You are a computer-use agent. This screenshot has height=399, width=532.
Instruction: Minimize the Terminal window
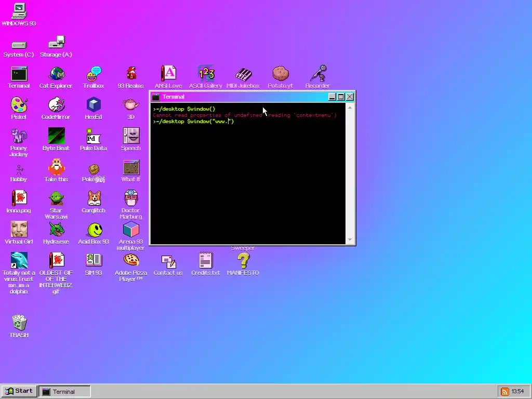pyautogui.click(x=332, y=97)
